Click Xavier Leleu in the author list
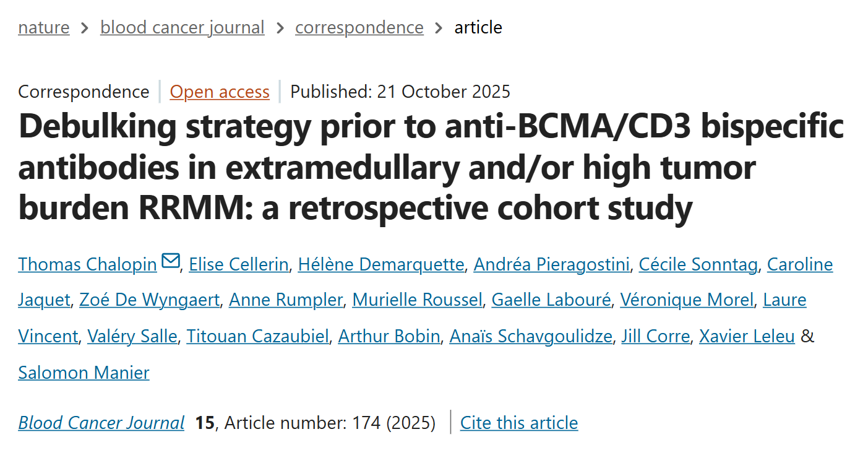Screen dimensions: 868x450 [x=746, y=336]
